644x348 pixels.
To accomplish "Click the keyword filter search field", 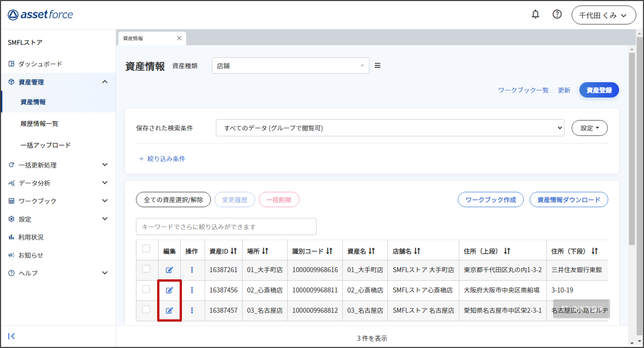I will pyautogui.click(x=226, y=227).
